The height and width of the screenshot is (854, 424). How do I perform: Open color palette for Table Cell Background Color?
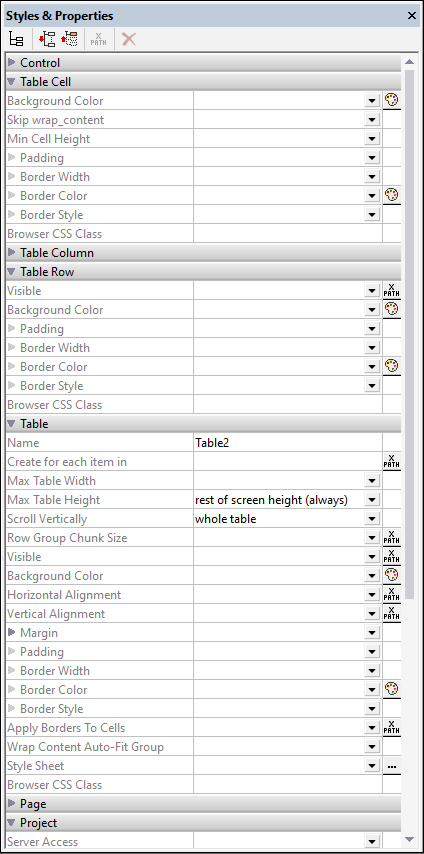391,101
